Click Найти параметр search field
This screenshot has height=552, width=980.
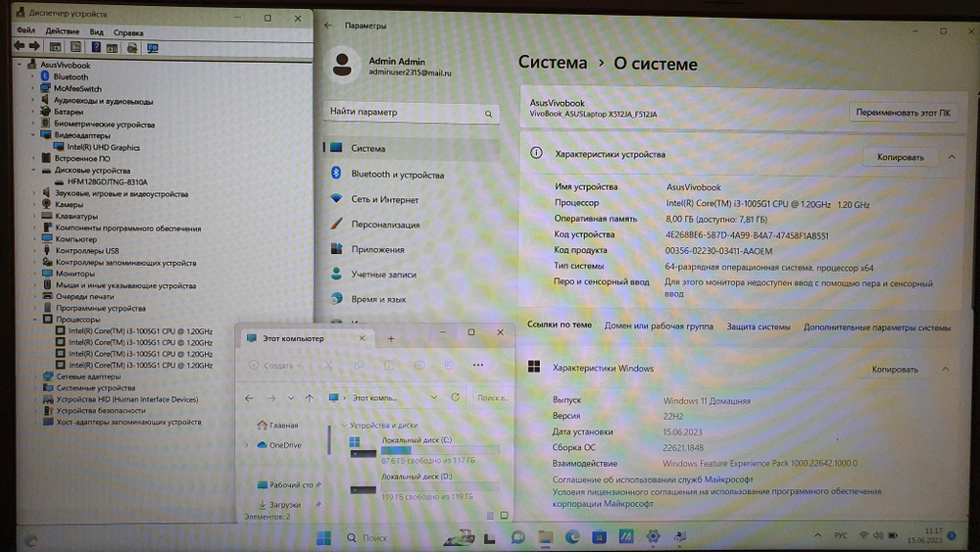tap(412, 113)
